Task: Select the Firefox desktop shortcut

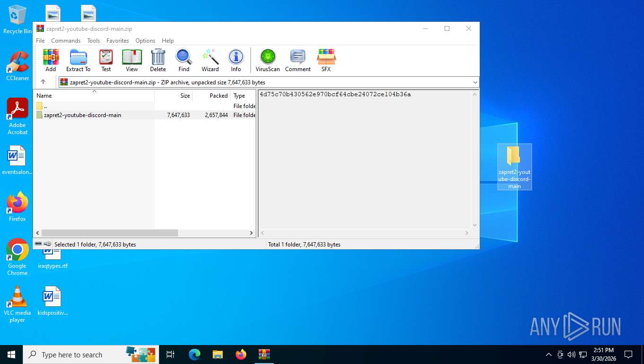Action: click(18, 207)
